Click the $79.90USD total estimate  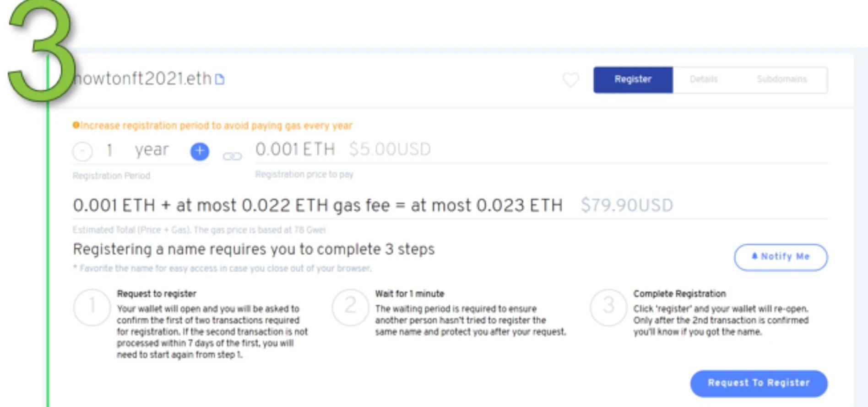coord(627,205)
